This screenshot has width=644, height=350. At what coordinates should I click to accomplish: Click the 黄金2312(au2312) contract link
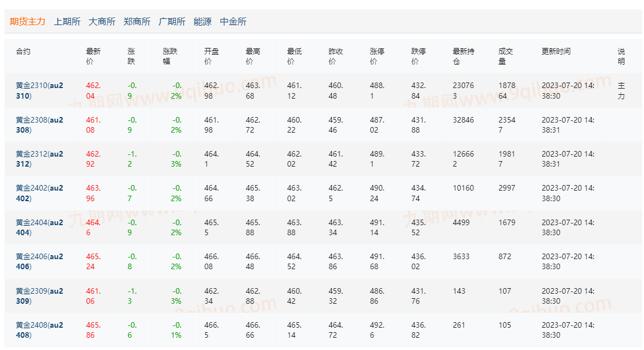40,159
